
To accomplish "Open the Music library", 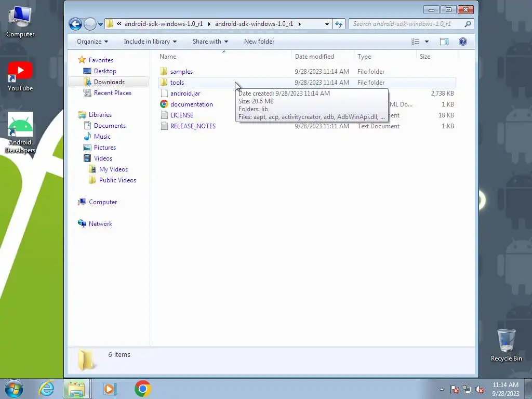I will click(x=102, y=137).
